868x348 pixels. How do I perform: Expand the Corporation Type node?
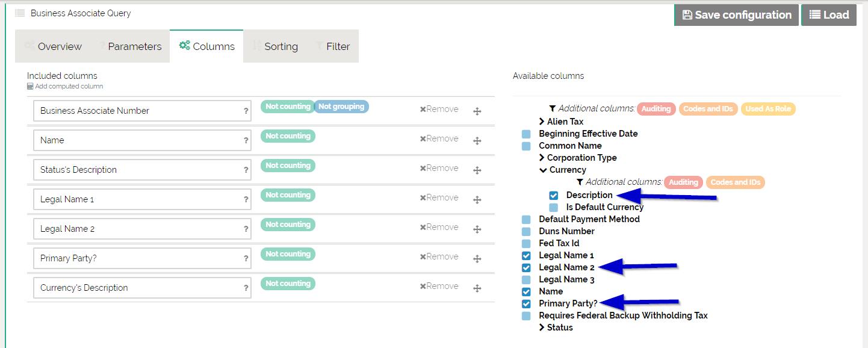542,158
